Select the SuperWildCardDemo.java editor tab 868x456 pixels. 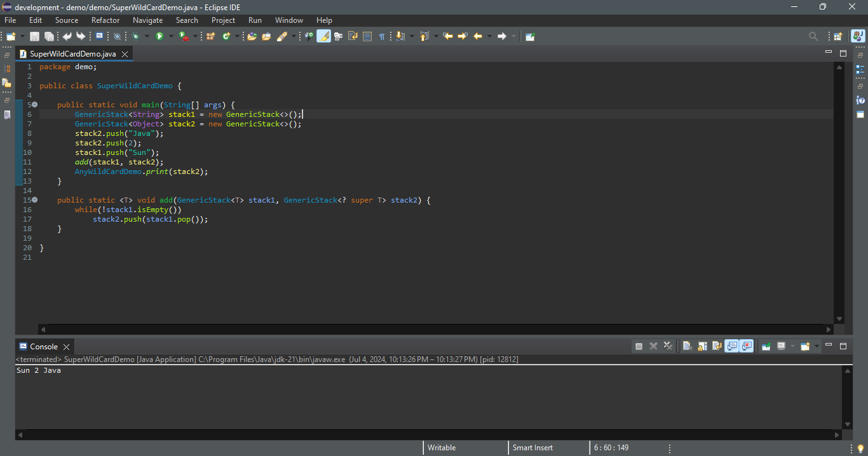[x=73, y=54]
